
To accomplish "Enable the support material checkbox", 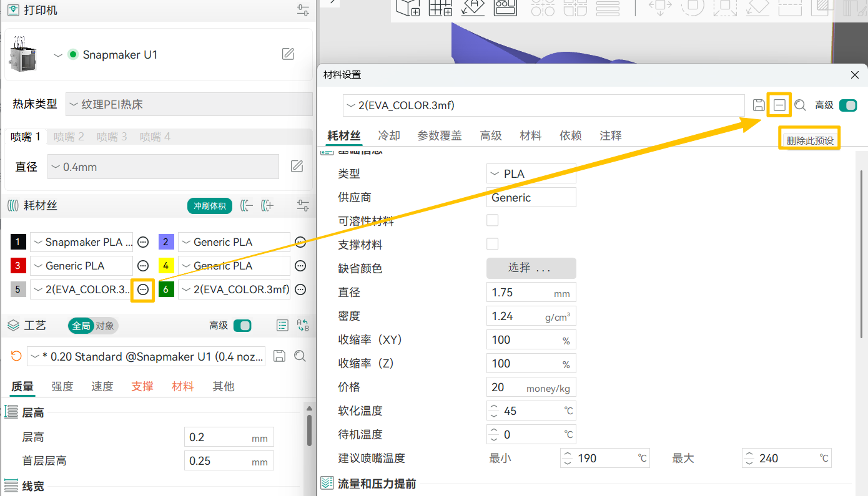I will coord(493,244).
